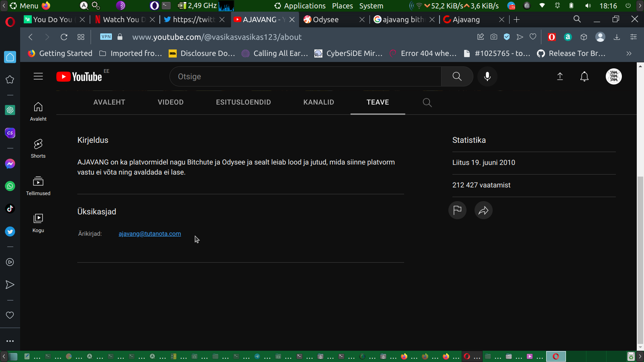Switch to the 'You Do You' browser tab
Viewport: 644px width, 362px height.
[x=55, y=19]
